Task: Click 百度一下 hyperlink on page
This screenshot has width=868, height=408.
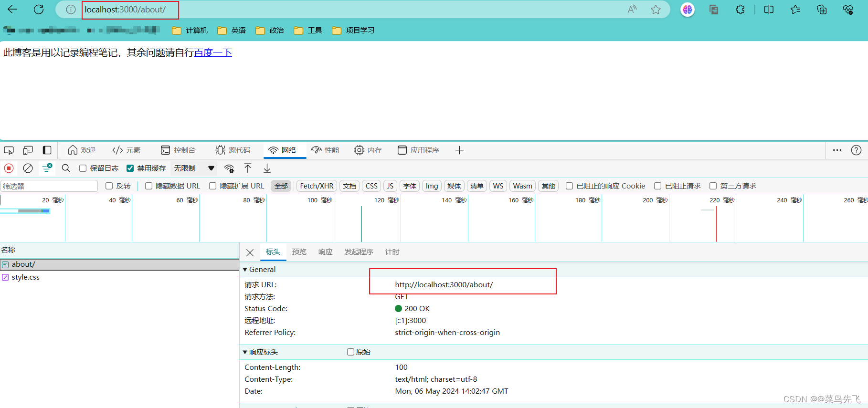Action: [213, 52]
